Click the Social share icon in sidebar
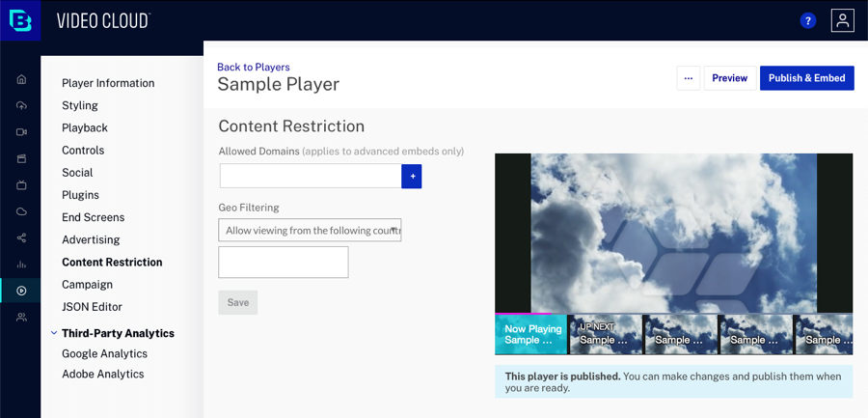Screen dimensions: 868x418 [21, 237]
